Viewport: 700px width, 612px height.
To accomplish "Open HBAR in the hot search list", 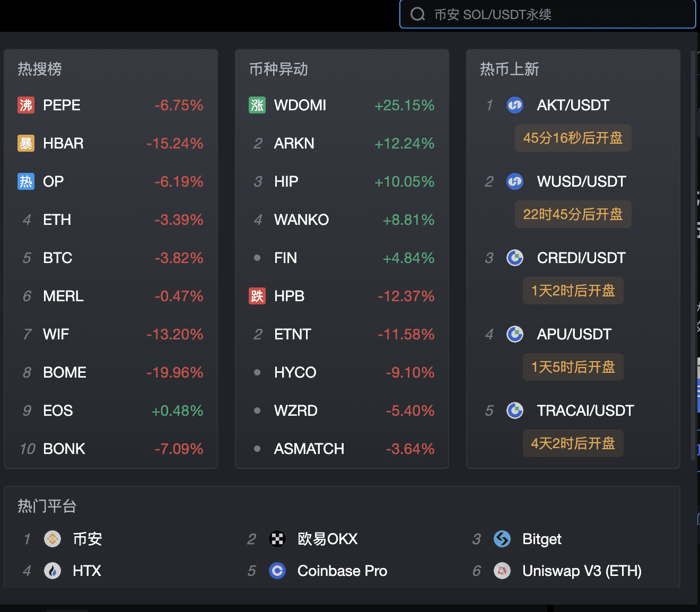I will tap(111, 143).
